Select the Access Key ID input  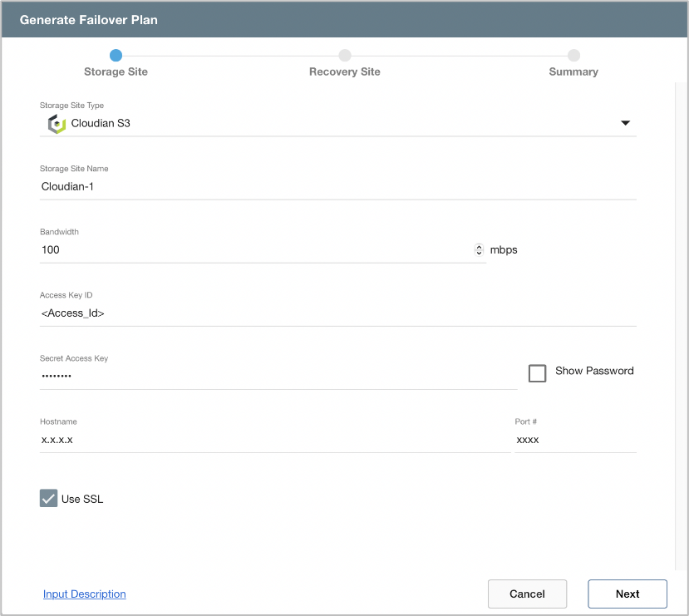337,313
